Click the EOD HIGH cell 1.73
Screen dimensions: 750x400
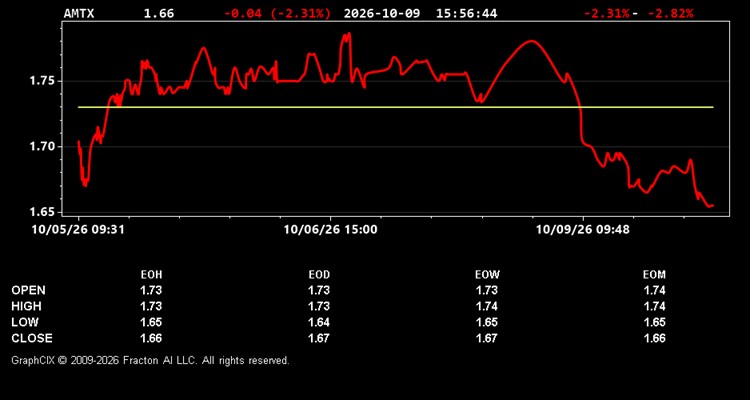319,306
